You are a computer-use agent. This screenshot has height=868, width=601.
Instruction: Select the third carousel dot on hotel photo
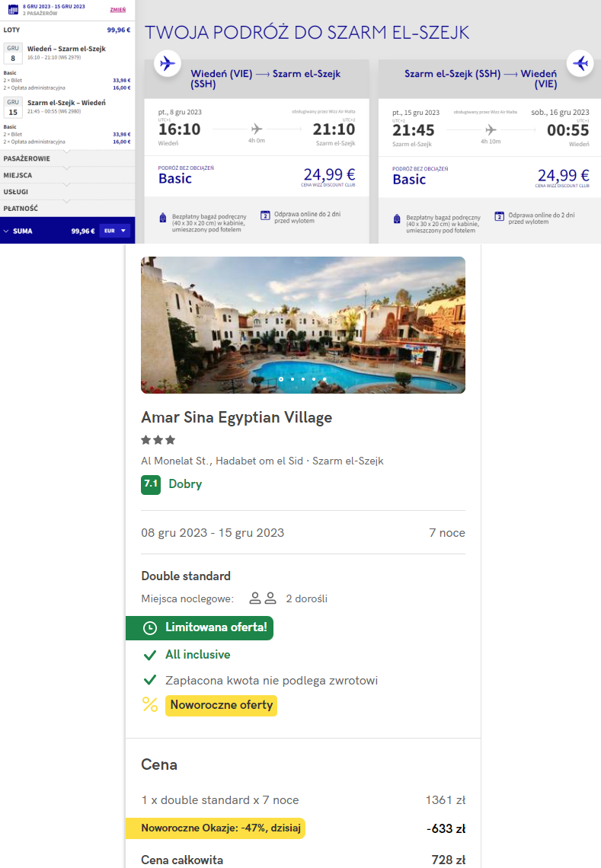click(x=303, y=379)
